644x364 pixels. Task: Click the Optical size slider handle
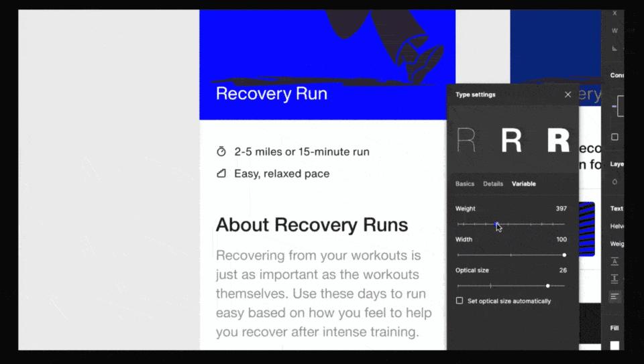[547, 286]
